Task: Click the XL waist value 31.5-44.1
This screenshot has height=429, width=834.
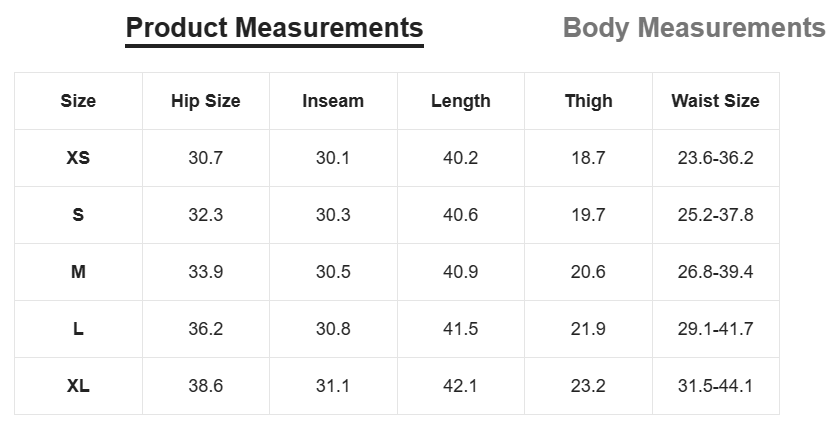Action: (715, 385)
